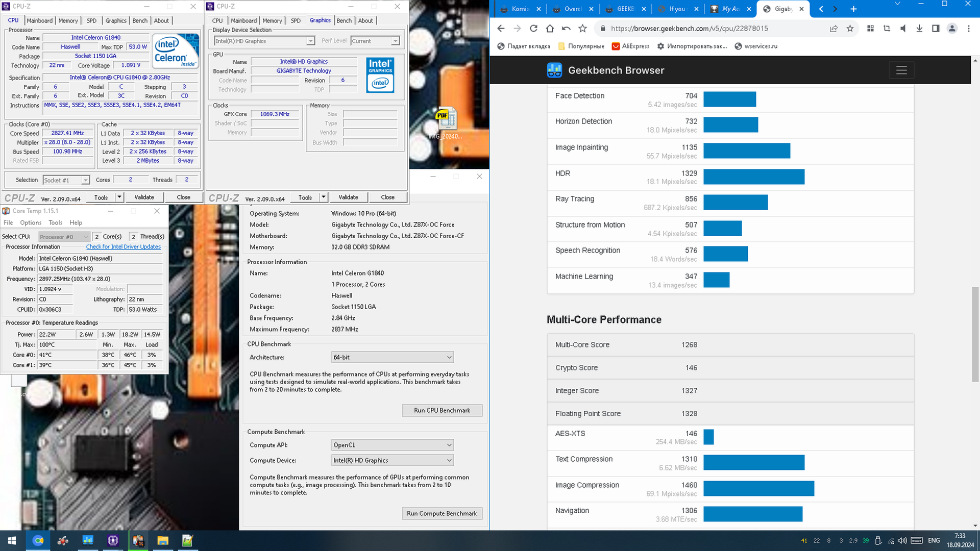Image resolution: width=980 pixels, height=551 pixels.
Task: Click the Geekbench page vertical scrollbar
Action: tap(975, 334)
